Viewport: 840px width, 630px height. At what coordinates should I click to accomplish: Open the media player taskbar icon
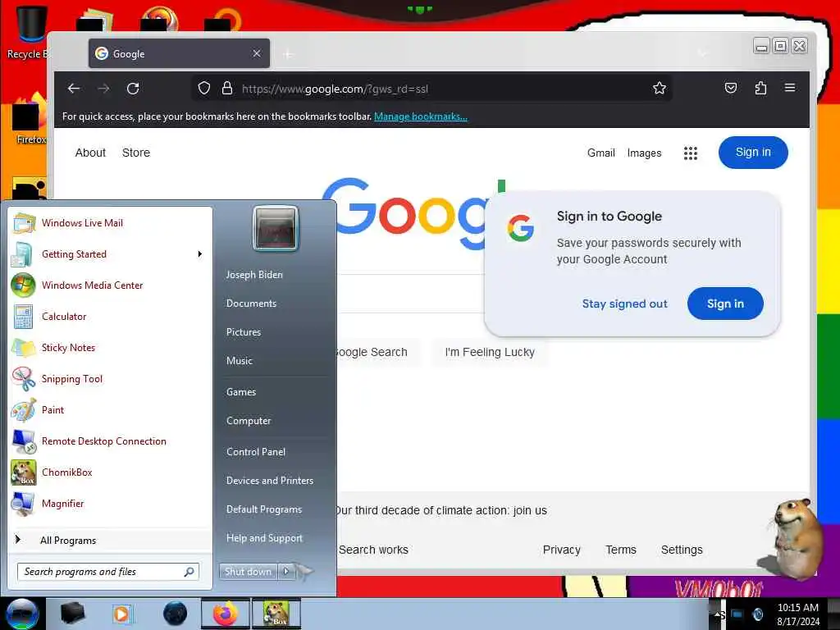coord(121,614)
